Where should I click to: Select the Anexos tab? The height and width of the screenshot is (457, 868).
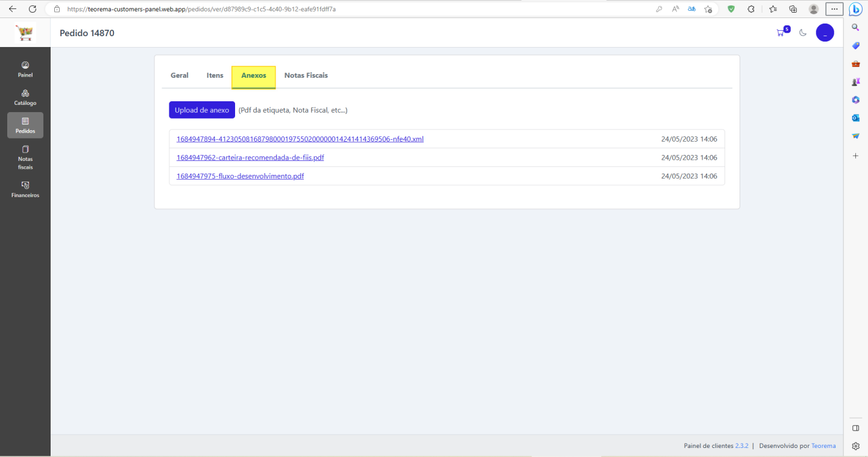coord(254,76)
